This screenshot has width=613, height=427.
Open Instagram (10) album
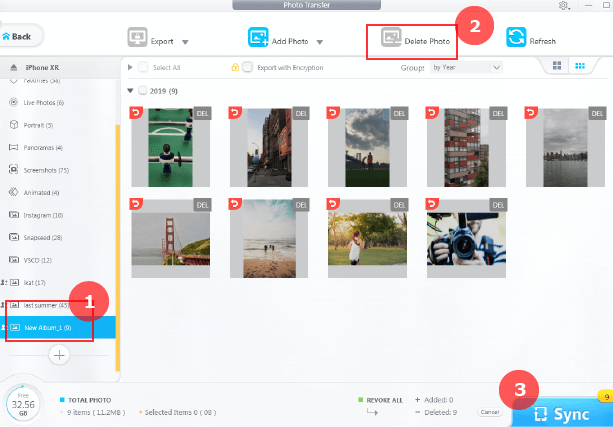point(36,215)
